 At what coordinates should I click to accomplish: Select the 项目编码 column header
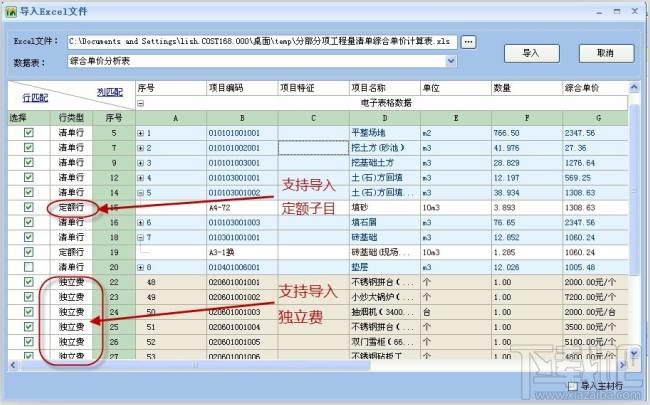[x=242, y=88]
